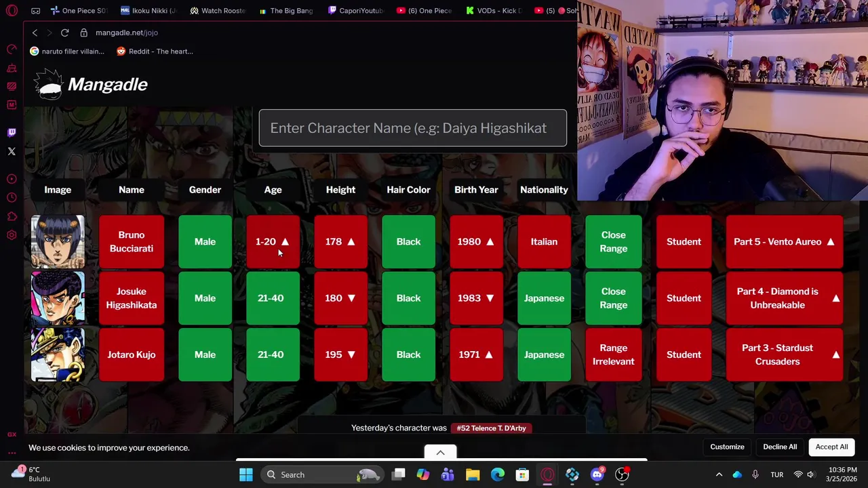Expand the bottom panel with up chevron

pos(440,453)
